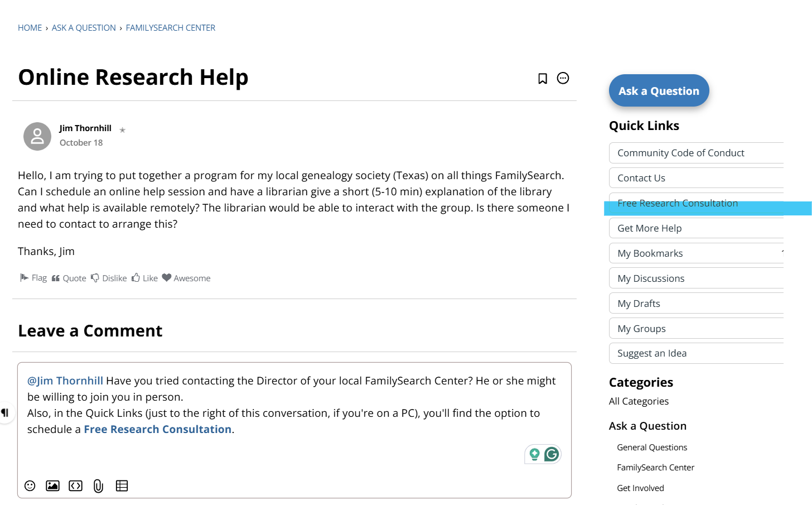Image resolution: width=812 pixels, height=505 pixels.
Task: Flag Jim Thornhill's post
Action: (x=33, y=278)
